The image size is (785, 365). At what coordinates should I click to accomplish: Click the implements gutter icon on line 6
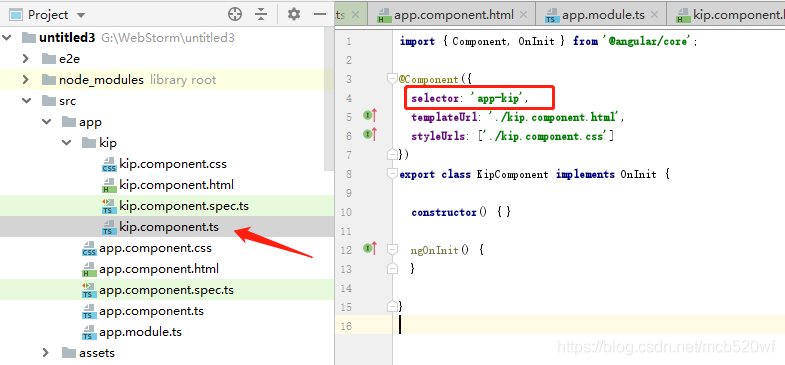370,134
